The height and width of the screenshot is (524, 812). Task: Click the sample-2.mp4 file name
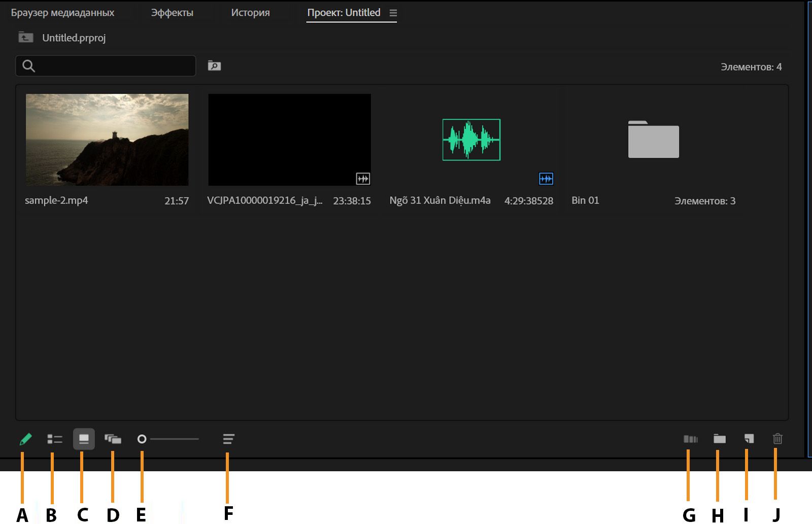pyautogui.click(x=56, y=200)
